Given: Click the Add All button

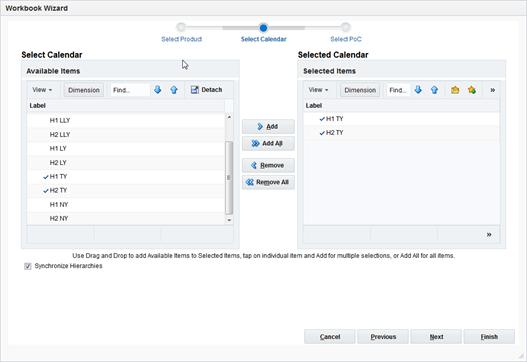Looking at the screenshot, I should pyautogui.click(x=268, y=143).
